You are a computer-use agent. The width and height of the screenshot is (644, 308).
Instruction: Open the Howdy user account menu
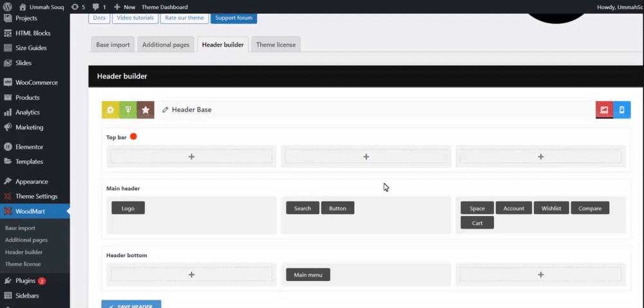click(x=620, y=7)
